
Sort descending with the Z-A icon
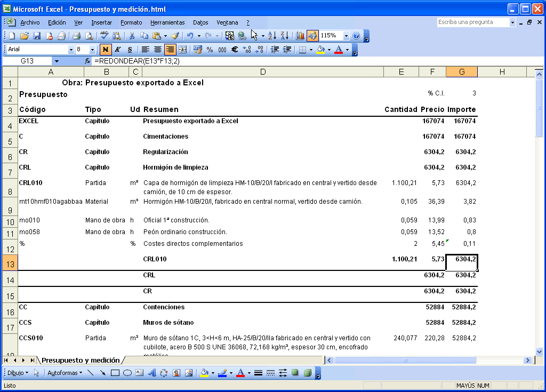point(285,36)
